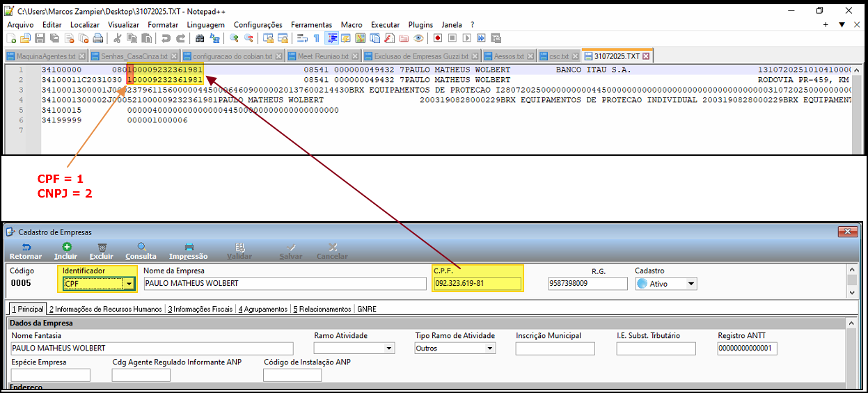Open the Localizar menu
The height and width of the screenshot is (393, 868).
pos(84,24)
